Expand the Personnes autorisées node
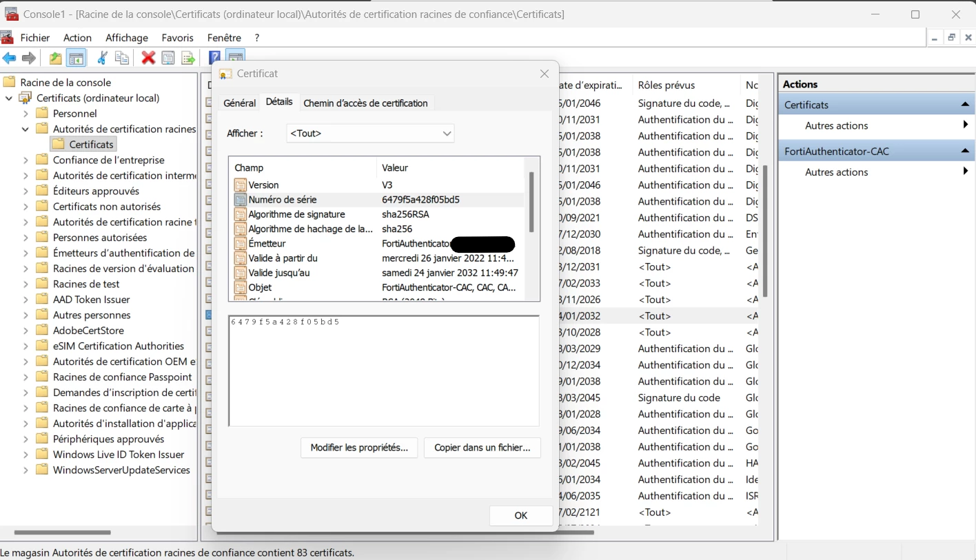Image resolution: width=976 pixels, height=560 pixels. (x=26, y=237)
